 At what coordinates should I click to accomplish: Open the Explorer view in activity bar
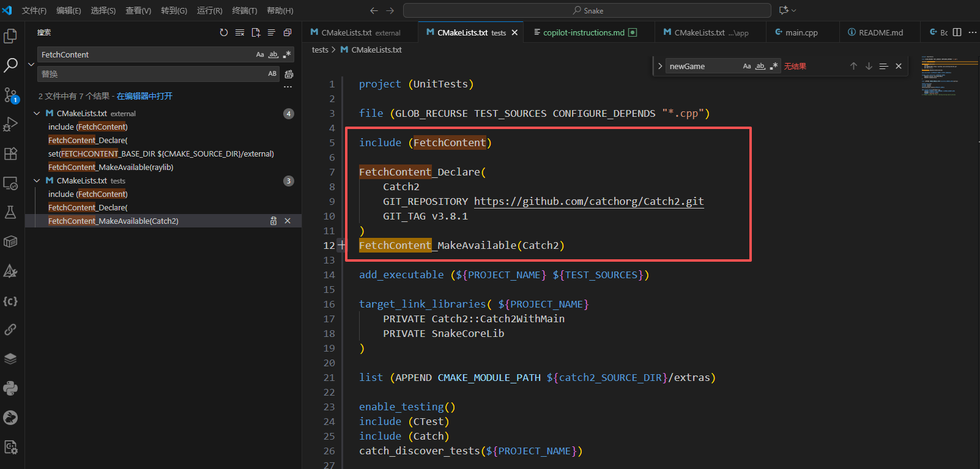tap(10, 36)
